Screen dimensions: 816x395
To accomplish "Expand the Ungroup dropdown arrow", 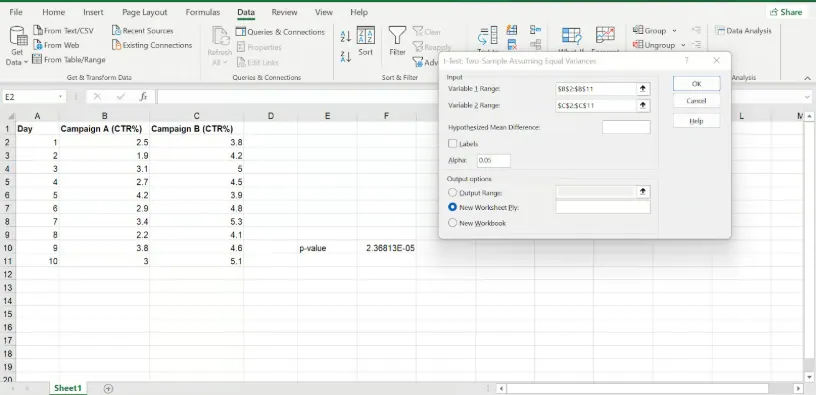I will [683, 45].
